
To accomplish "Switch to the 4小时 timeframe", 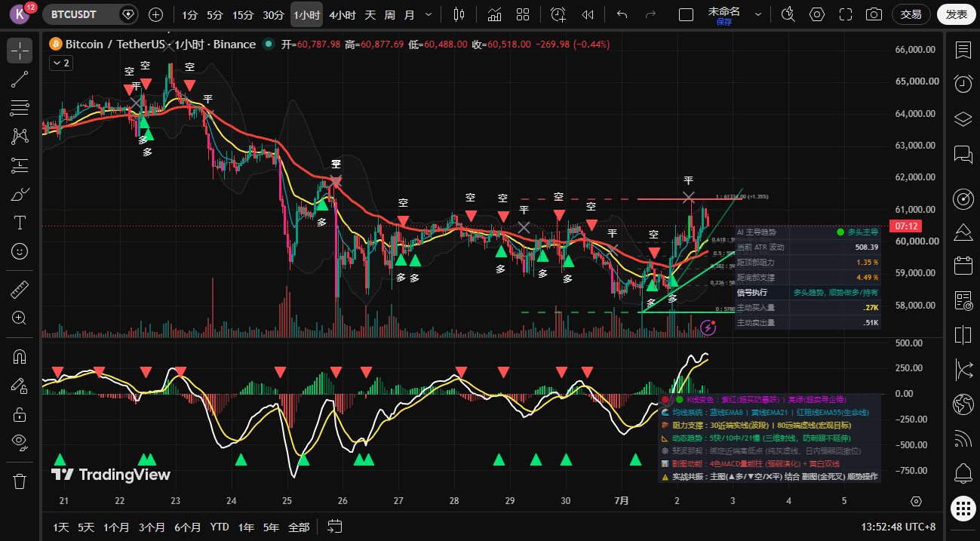I will tap(343, 14).
